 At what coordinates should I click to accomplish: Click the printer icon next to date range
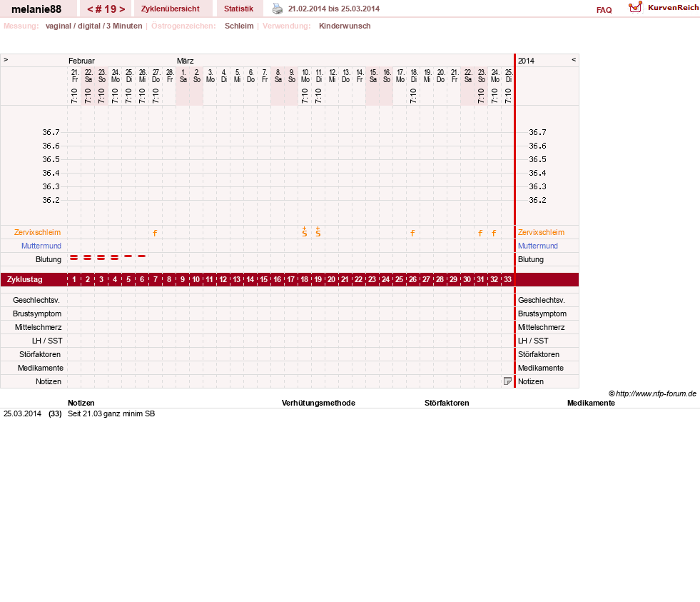pos(278,9)
